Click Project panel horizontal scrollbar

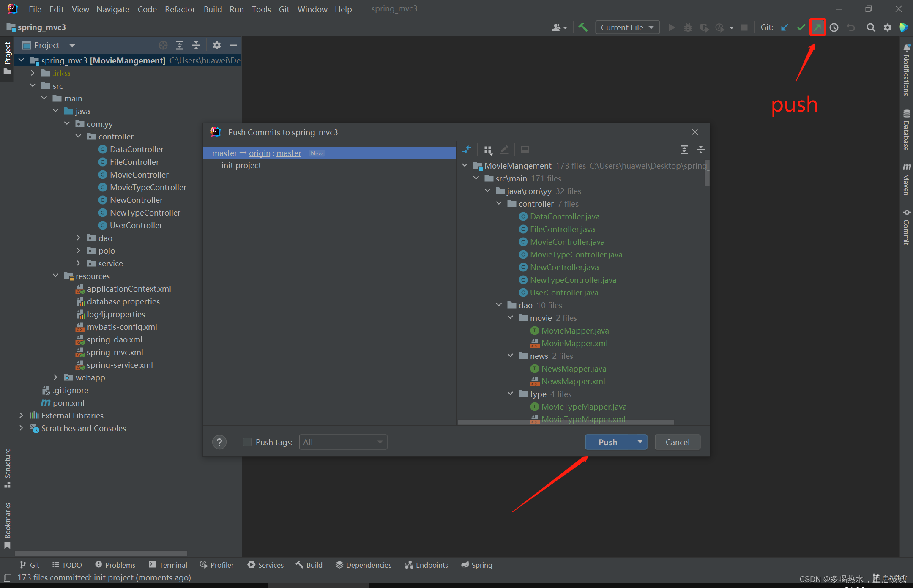point(101,553)
